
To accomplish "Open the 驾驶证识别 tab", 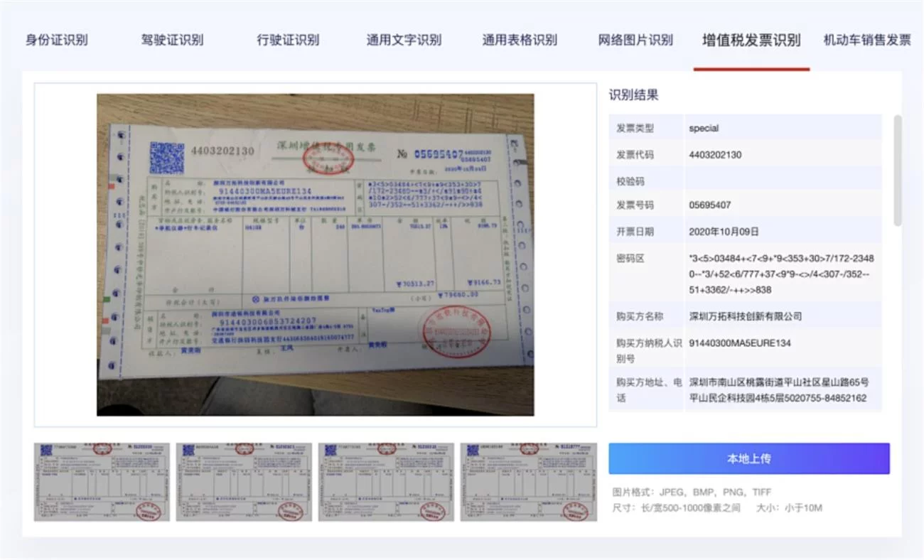I will (x=171, y=41).
